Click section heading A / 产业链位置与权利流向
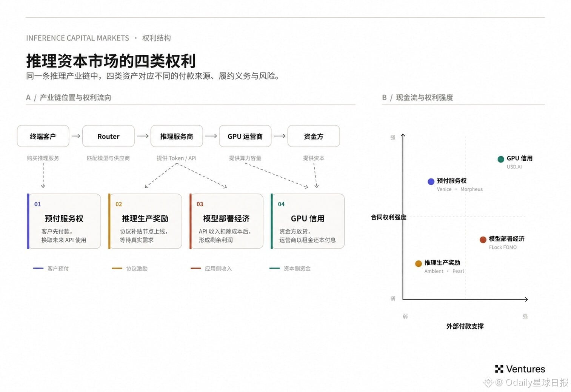Screen dimensions: 571x392 (68, 97)
